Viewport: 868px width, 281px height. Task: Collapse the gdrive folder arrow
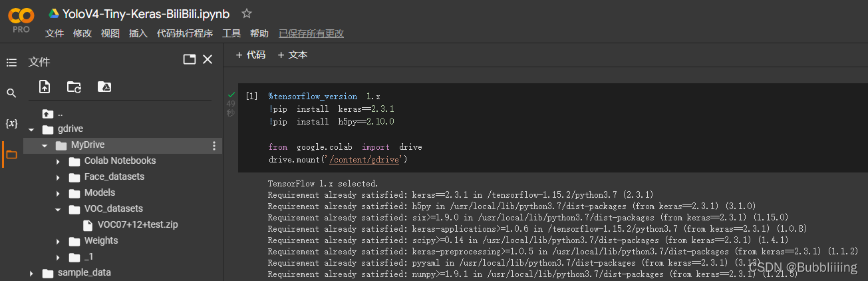31,130
